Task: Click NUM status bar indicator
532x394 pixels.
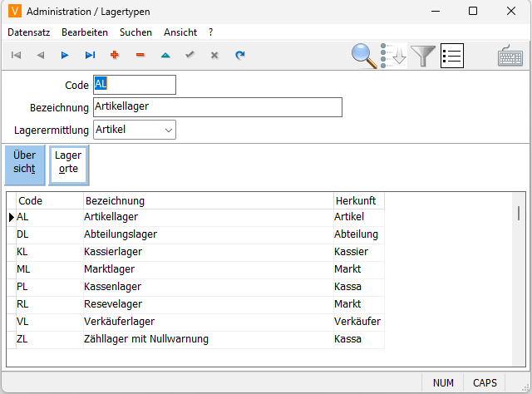Action: (x=443, y=383)
